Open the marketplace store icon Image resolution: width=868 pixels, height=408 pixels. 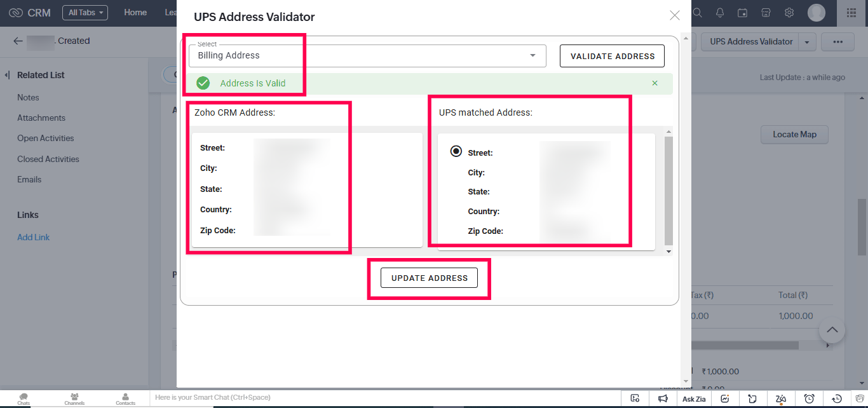(x=766, y=13)
